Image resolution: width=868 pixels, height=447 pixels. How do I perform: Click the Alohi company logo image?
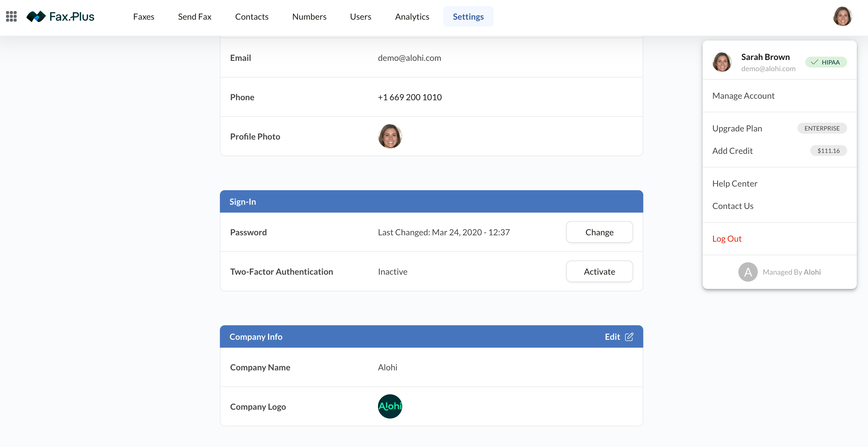click(390, 406)
